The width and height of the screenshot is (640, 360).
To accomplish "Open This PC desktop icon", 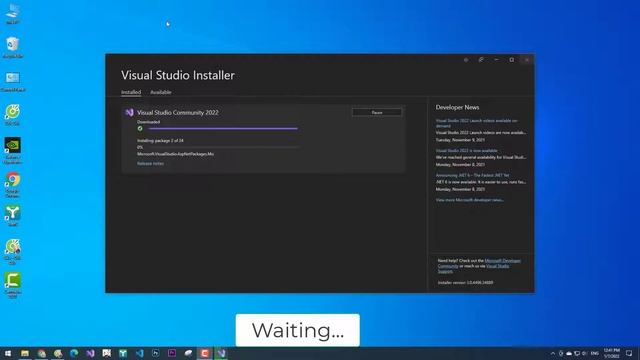I will click(13, 13).
